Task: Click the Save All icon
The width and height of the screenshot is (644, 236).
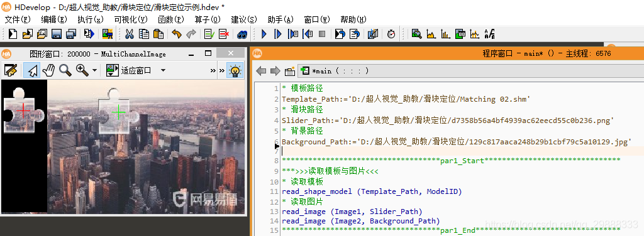Action: point(72,34)
